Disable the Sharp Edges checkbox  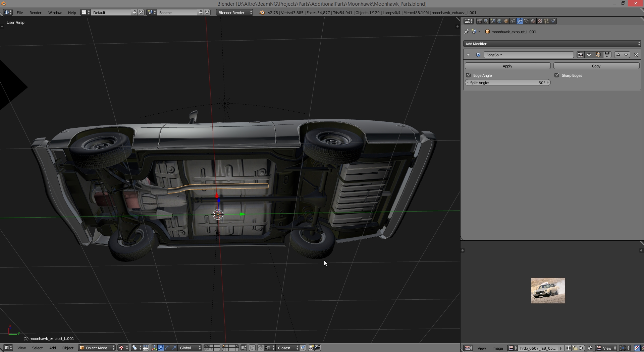557,75
